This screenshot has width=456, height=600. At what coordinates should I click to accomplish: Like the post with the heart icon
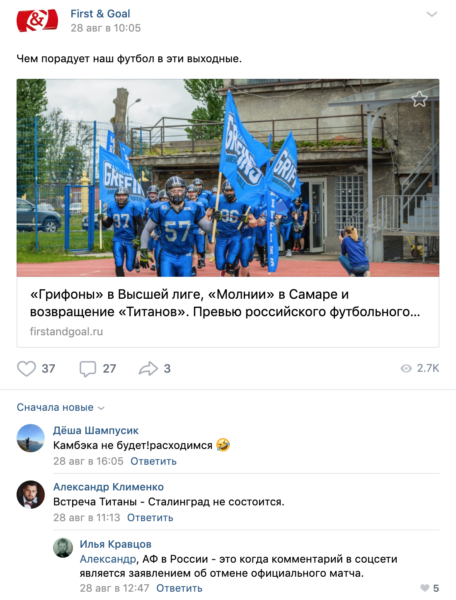point(26,368)
